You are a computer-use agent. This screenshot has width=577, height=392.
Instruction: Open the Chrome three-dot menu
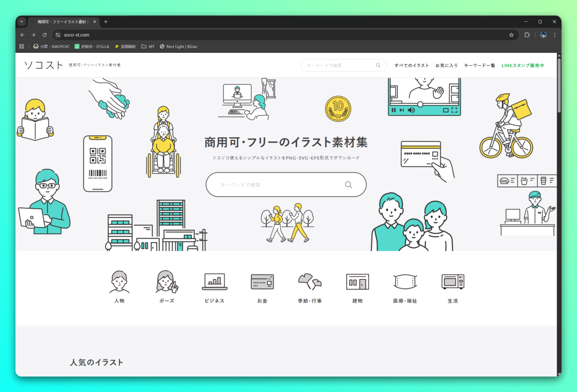pyautogui.click(x=555, y=35)
